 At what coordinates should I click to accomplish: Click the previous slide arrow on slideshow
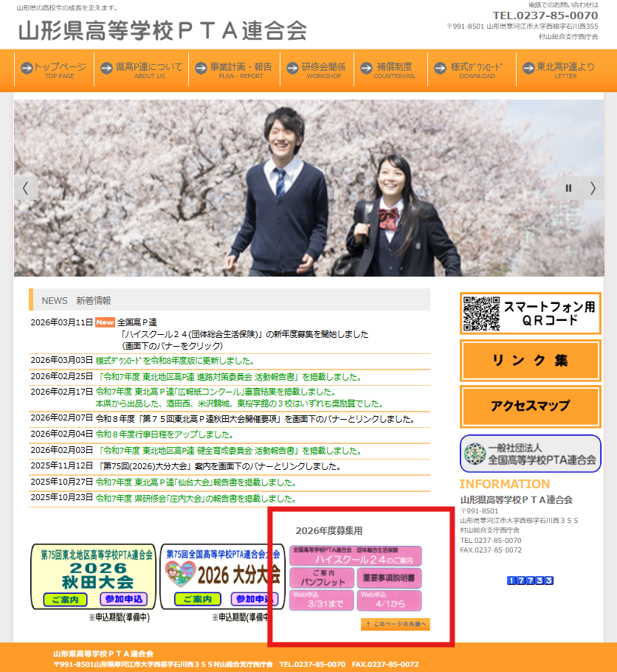pyautogui.click(x=25, y=188)
